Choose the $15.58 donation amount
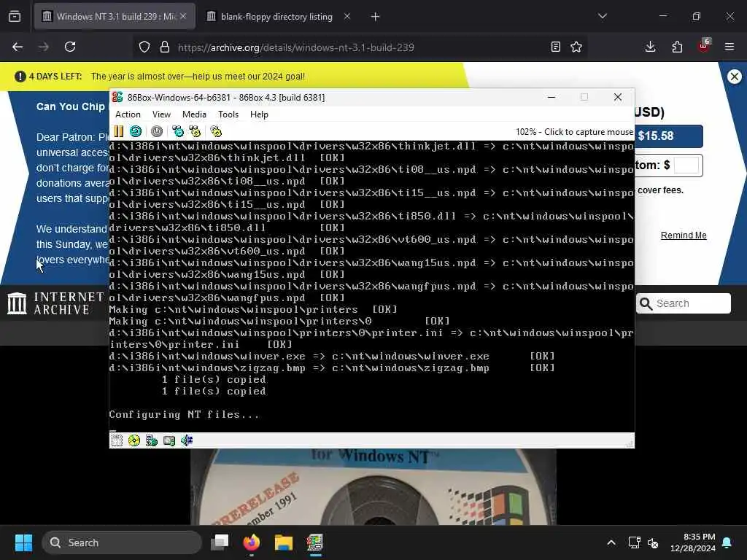The width and height of the screenshot is (747, 560). point(668,136)
